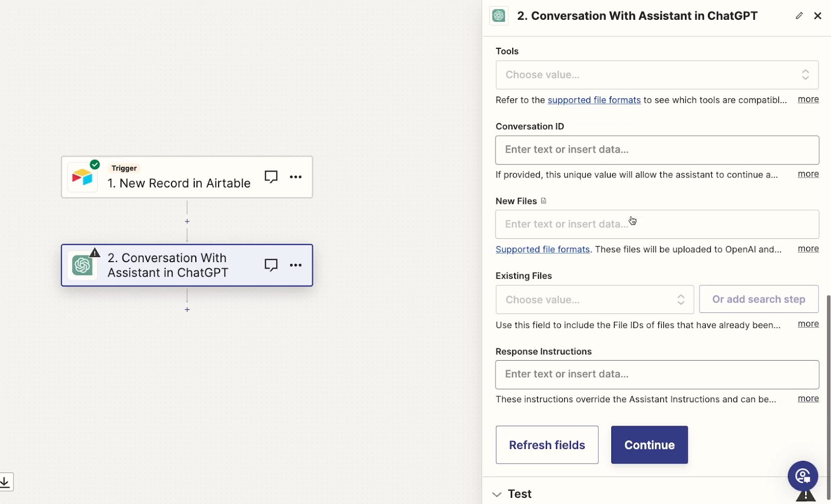Select the Conversation With Assistant step card
The image size is (831, 504).
tap(187, 265)
